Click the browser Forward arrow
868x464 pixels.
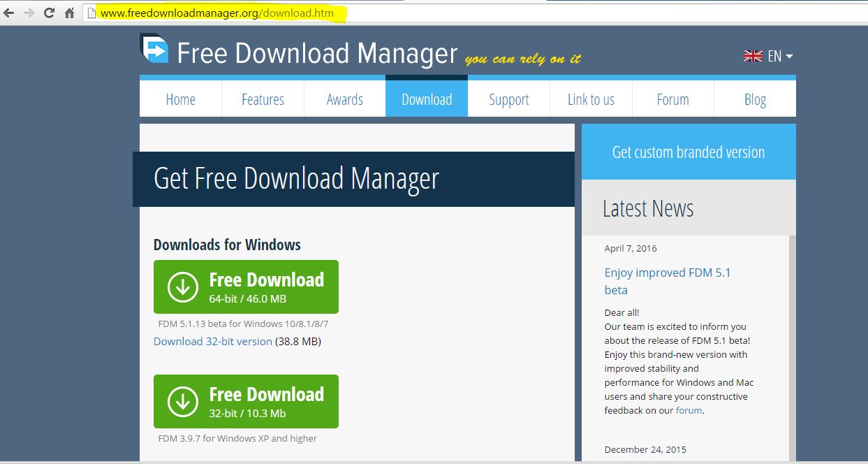click(29, 13)
